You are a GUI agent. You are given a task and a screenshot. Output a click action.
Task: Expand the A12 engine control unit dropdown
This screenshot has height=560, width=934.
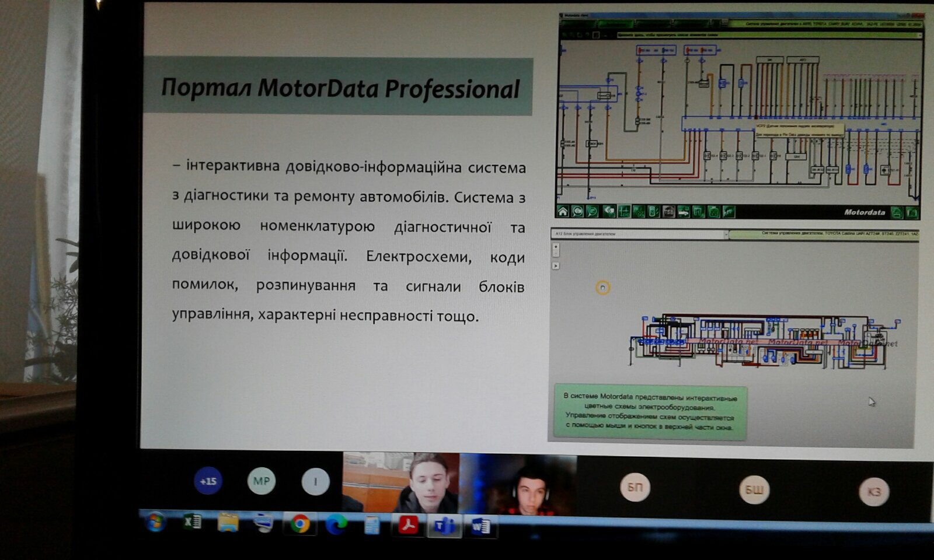pos(726,235)
